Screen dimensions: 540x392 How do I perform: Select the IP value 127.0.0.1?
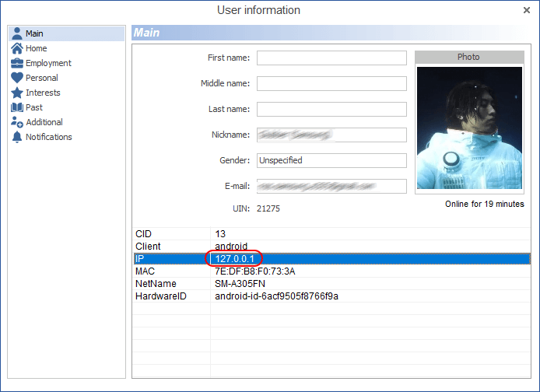click(x=234, y=259)
